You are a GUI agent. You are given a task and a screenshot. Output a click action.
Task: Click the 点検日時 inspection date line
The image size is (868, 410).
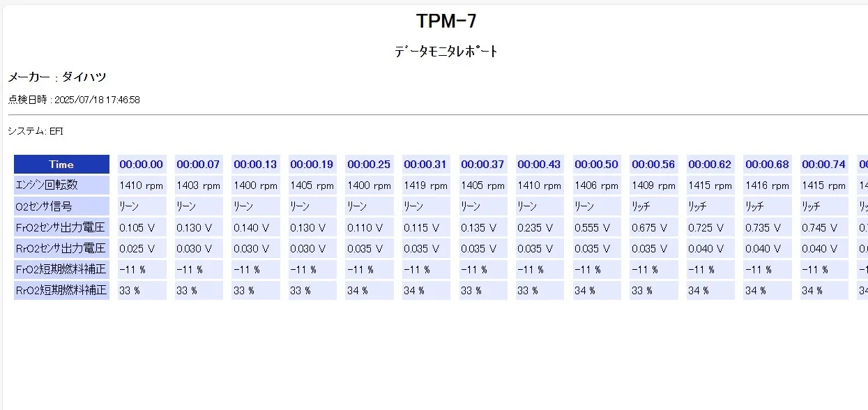(74, 100)
